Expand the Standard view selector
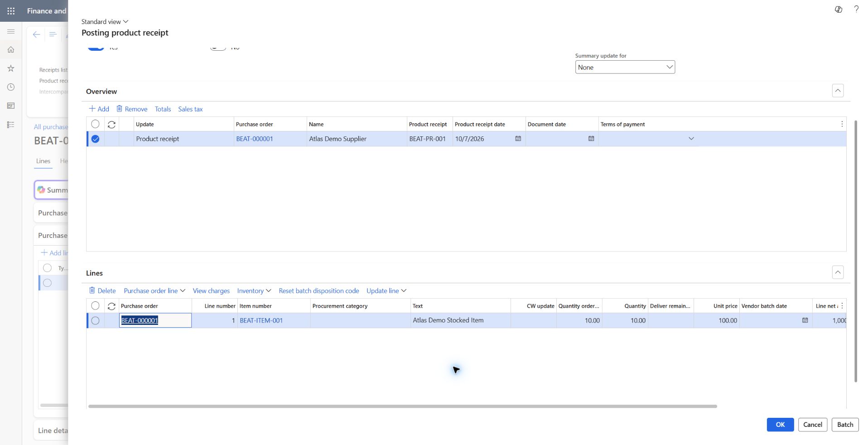868x445 pixels. point(105,21)
